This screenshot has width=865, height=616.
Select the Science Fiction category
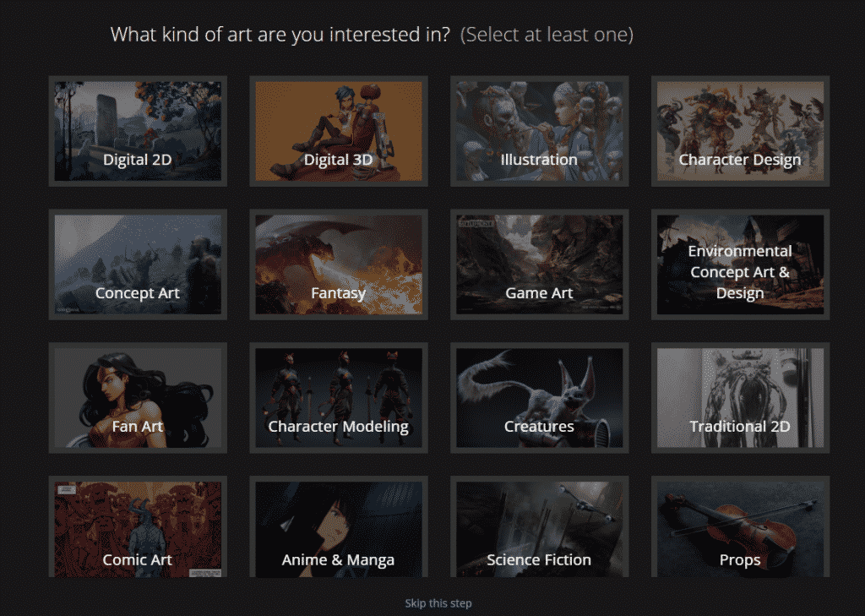[x=540, y=526]
